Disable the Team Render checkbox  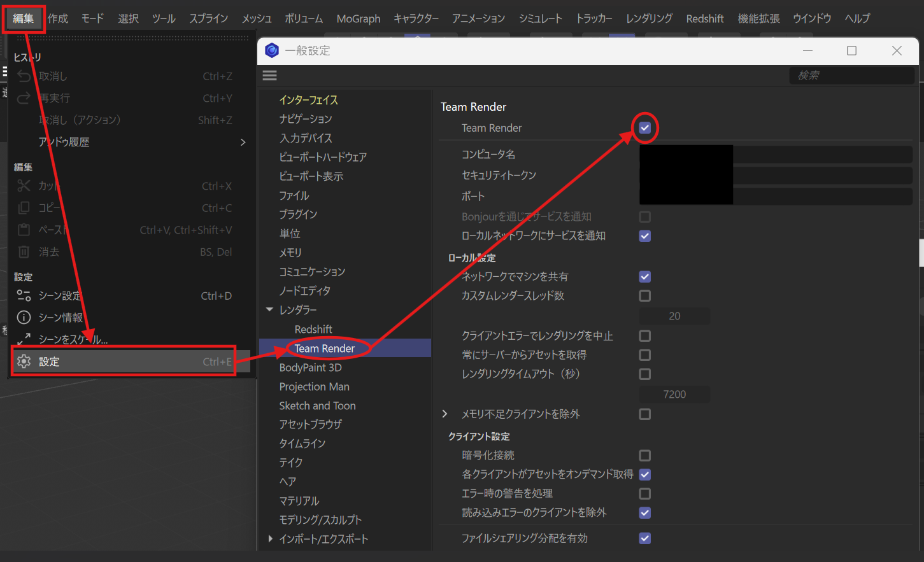(645, 128)
